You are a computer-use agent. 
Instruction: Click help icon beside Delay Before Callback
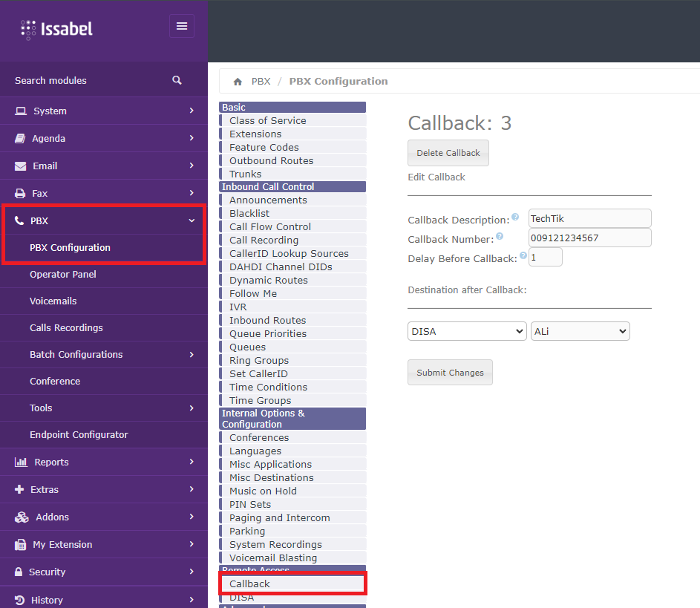[523, 256]
